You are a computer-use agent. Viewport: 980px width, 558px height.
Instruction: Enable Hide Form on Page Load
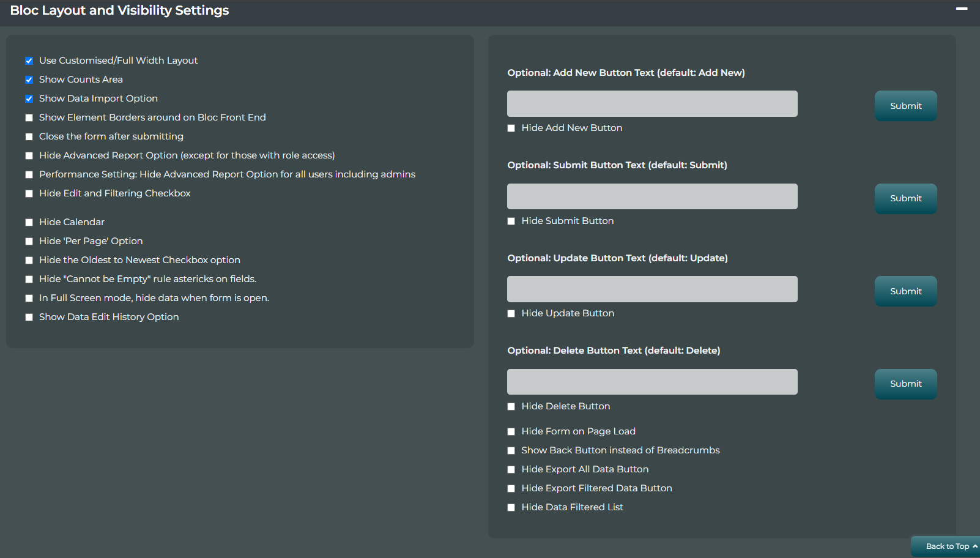[x=511, y=431]
